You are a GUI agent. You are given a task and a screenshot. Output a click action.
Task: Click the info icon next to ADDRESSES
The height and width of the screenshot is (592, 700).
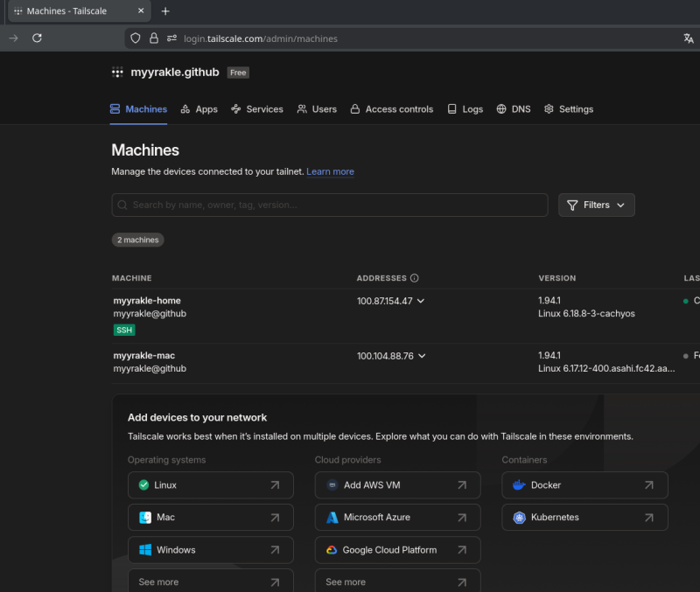[x=414, y=278]
